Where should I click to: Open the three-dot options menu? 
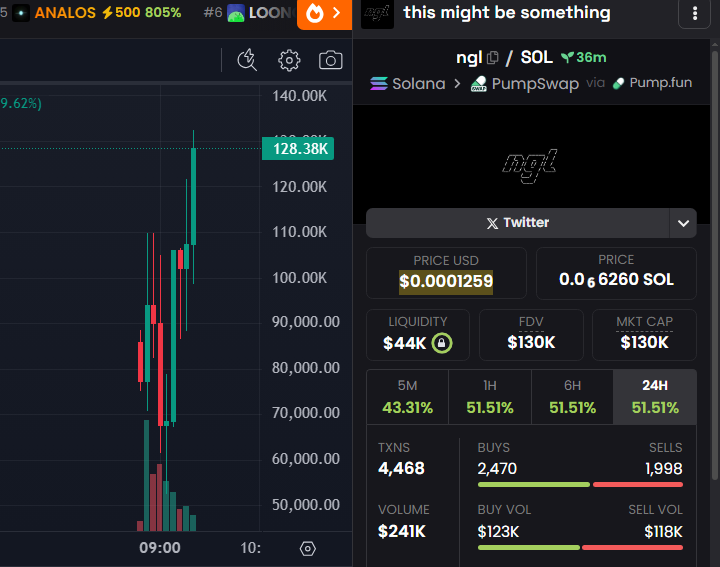point(695,13)
